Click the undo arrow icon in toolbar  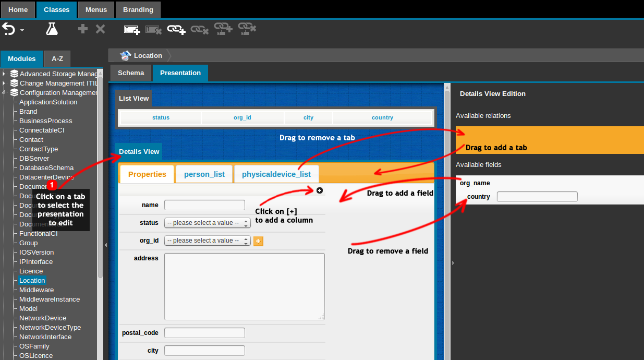[x=8, y=29]
